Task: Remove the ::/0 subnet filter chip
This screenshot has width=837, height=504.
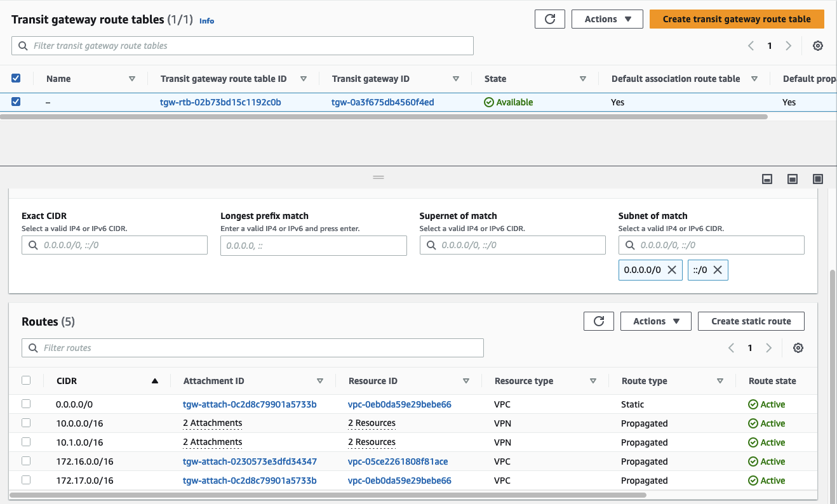Action: [x=718, y=270]
